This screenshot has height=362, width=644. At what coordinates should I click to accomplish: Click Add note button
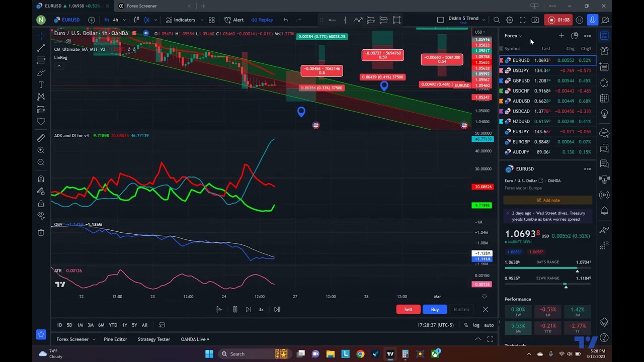(548, 200)
